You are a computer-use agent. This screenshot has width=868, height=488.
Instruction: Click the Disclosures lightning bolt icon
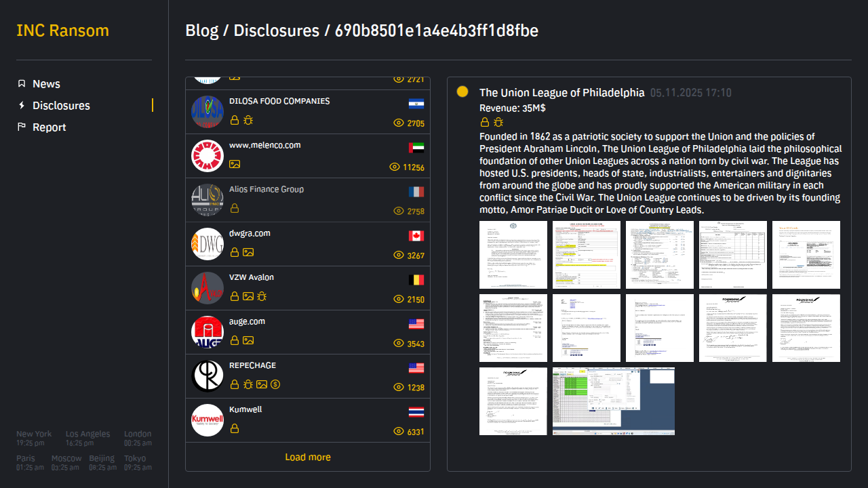coord(22,106)
